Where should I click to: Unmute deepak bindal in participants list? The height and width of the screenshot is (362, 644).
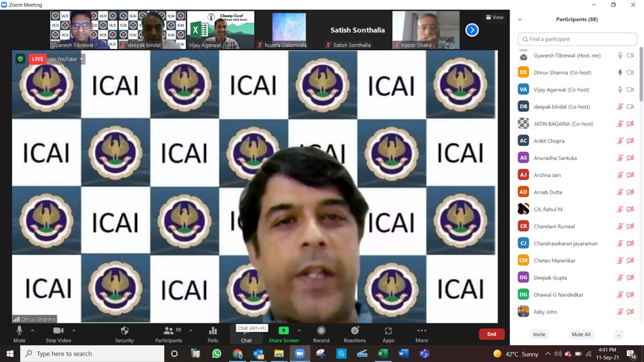(620, 107)
